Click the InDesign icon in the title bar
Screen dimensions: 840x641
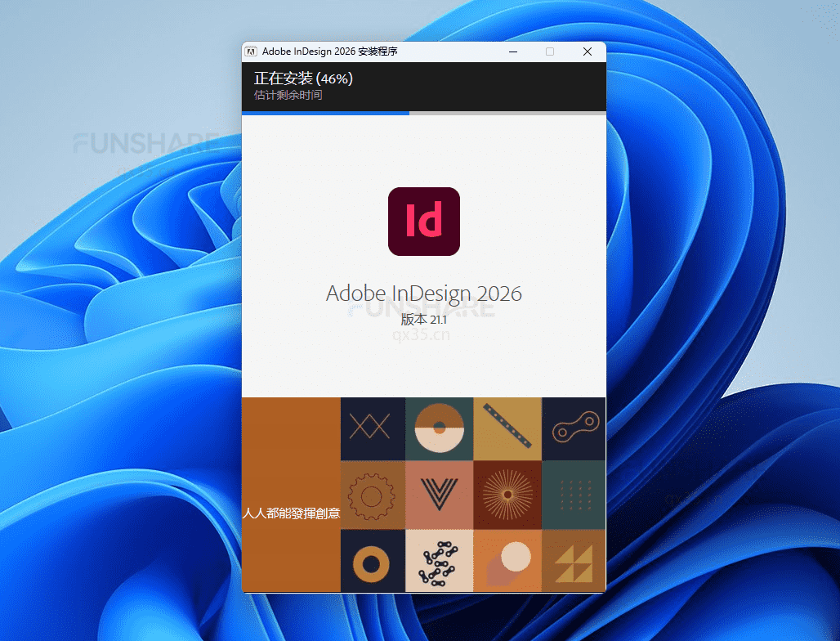pos(250,51)
